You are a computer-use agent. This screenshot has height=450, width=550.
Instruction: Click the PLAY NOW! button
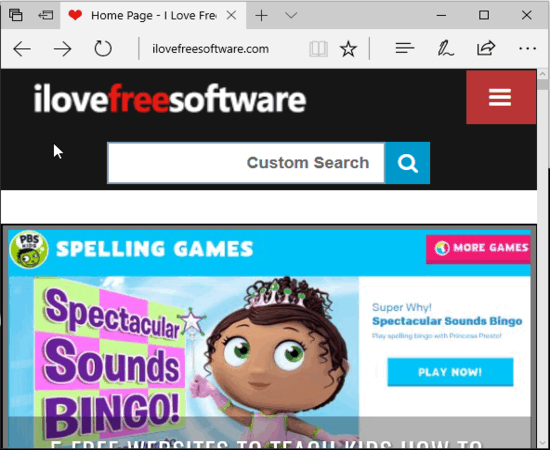click(x=450, y=372)
